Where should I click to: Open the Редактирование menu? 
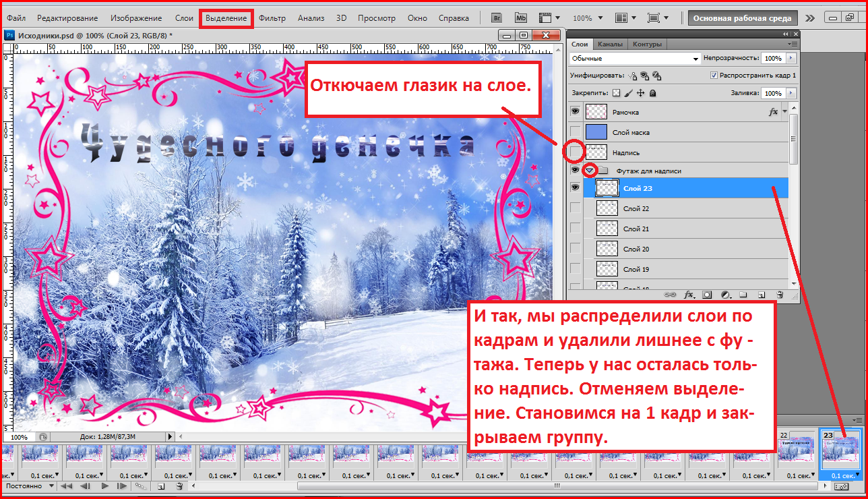(67, 18)
